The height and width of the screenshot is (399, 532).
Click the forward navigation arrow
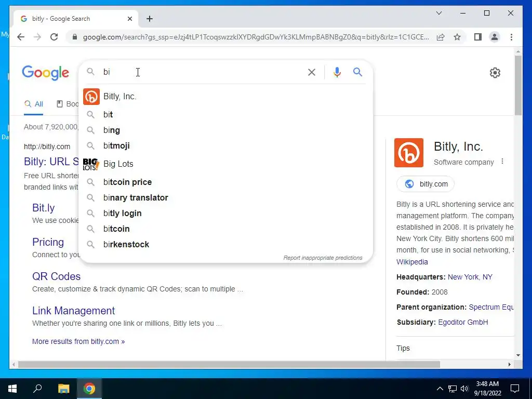[x=37, y=37]
